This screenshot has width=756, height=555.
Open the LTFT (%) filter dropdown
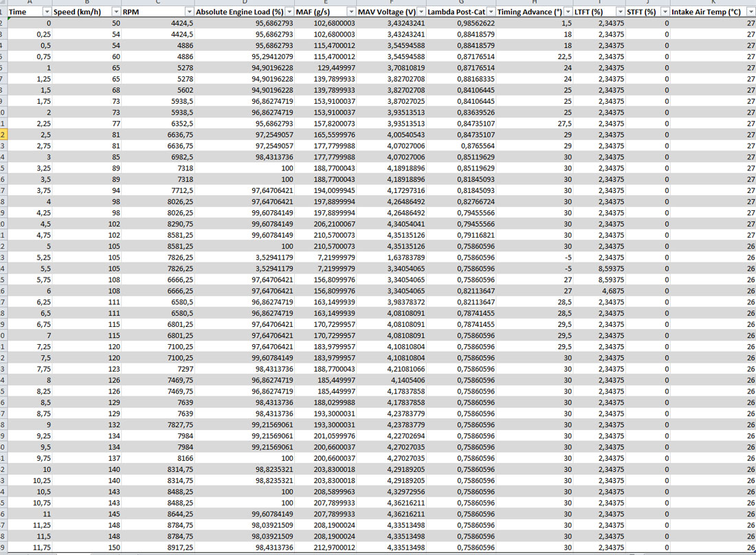point(621,12)
